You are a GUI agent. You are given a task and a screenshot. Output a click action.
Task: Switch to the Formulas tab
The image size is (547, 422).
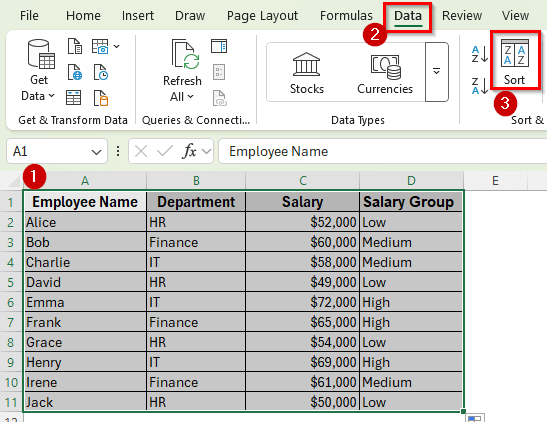click(x=346, y=16)
